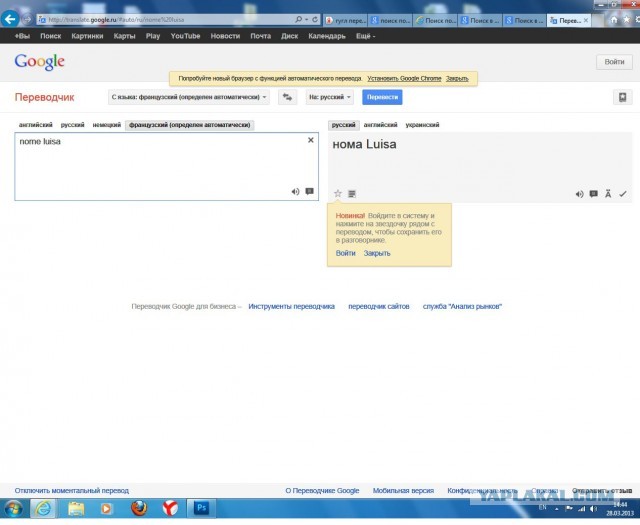Click 'Закрыть' in the yellow tooltip
This screenshot has height=525, width=640.
[377, 253]
